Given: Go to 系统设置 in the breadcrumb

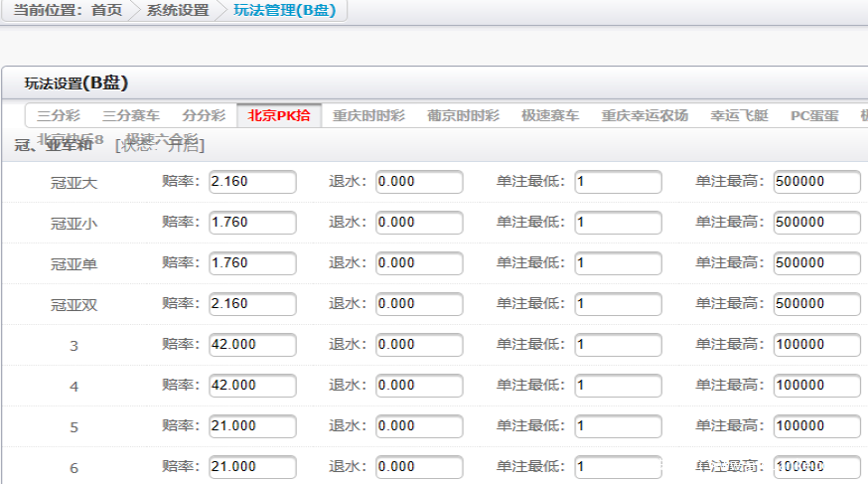Looking at the screenshot, I should pos(178,11).
